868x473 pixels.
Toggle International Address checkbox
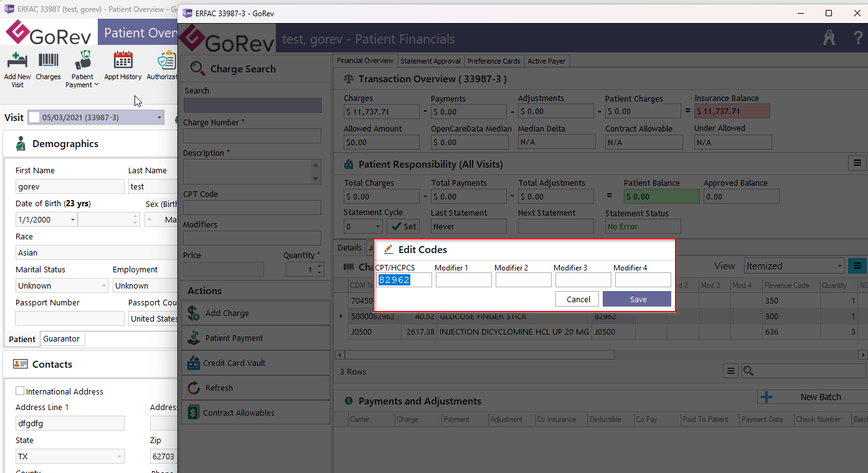coord(20,391)
